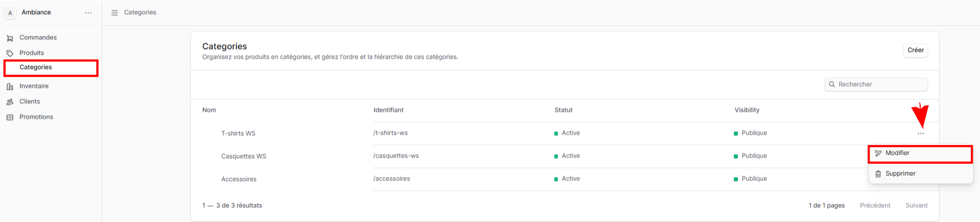Go to the Suivant page
This screenshot has height=222, width=980.
(916, 205)
